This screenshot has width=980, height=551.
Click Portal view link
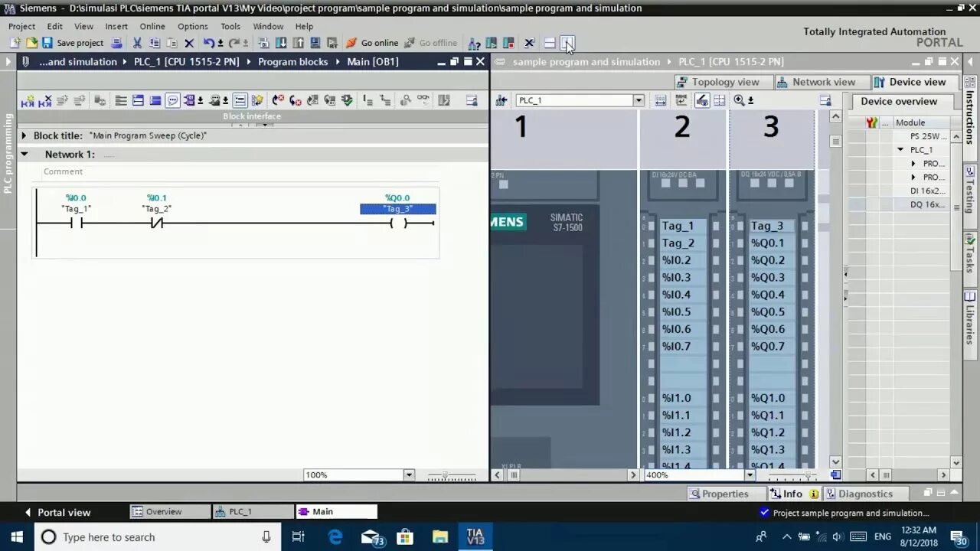57,512
